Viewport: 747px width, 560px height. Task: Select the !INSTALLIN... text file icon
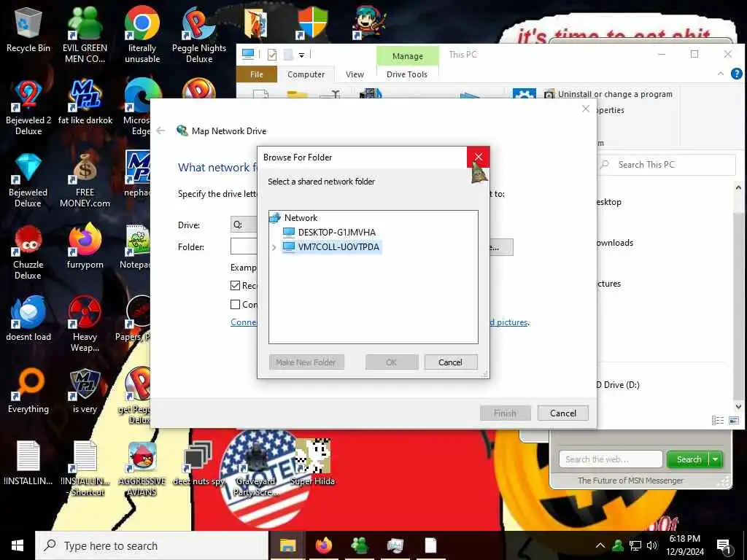pos(28,463)
